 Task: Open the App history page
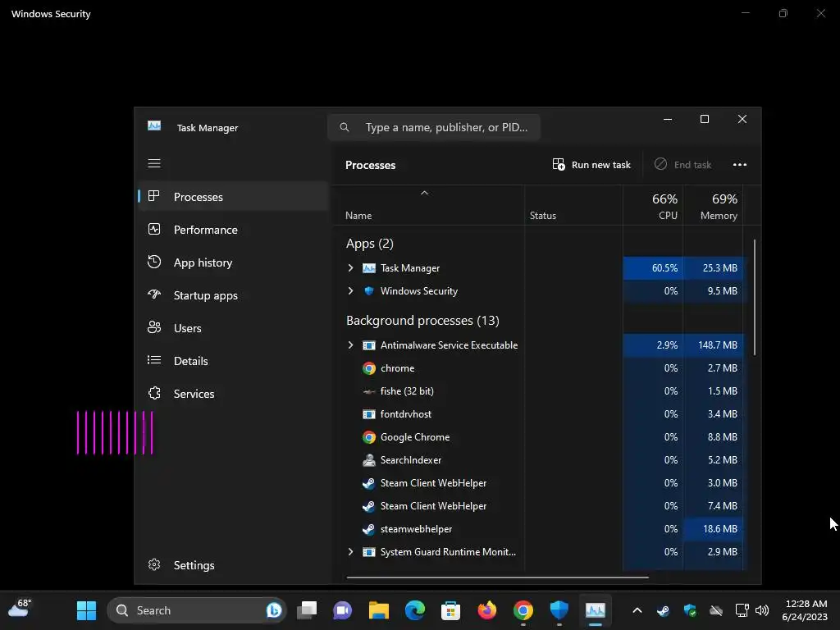point(233,262)
